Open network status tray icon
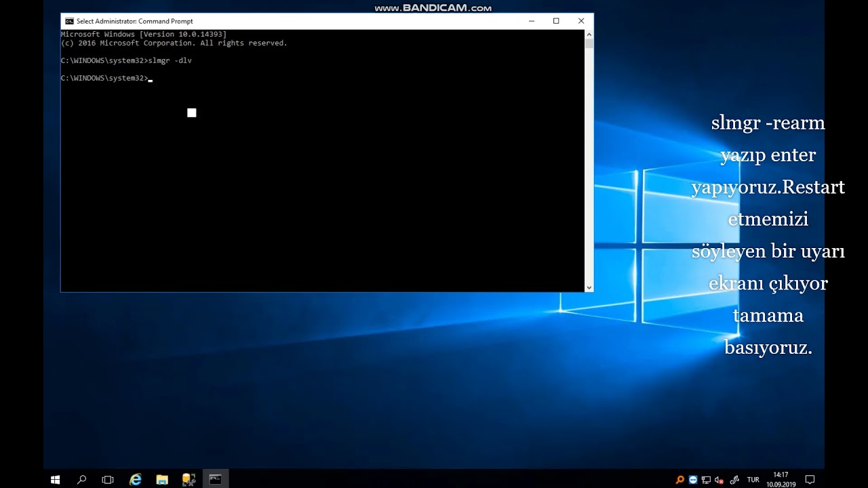Viewport: 868px width, 488px height. (x=706, y=480)
